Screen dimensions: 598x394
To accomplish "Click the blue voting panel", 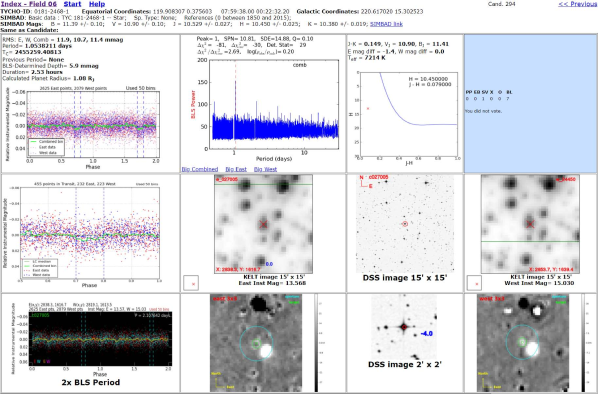I will (530, 103).
